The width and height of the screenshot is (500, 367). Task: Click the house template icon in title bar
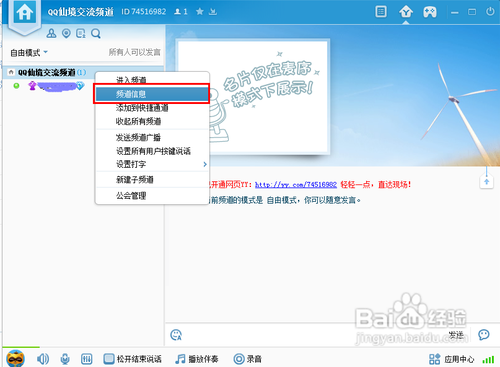point(406,12)
